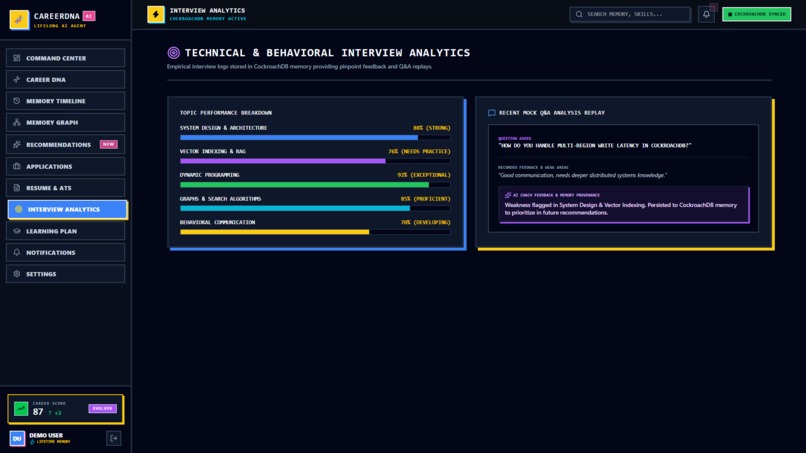This screenshot has height=453, width=806.
Task: Click the "92% (EXCEPTIONAL)" score label
Action: coord(424,175)
